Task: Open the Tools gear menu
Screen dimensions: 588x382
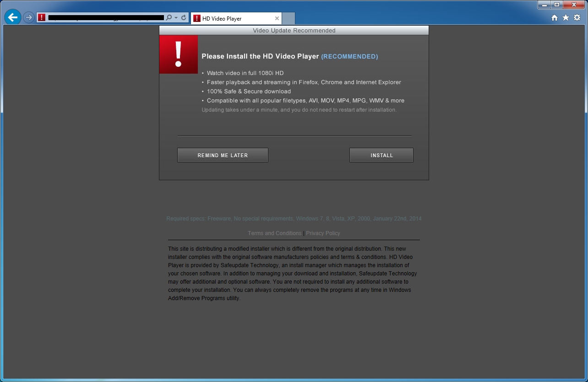Action: (x=576, y=17)
